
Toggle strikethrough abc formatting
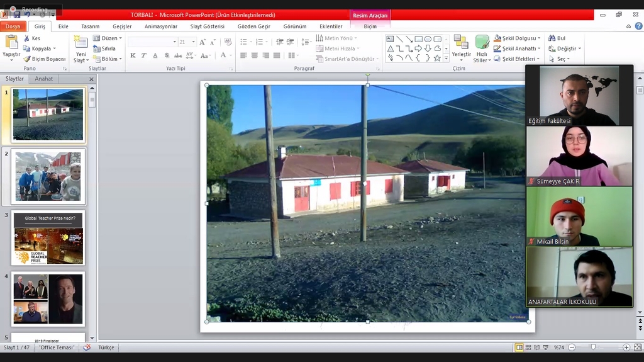178,55
